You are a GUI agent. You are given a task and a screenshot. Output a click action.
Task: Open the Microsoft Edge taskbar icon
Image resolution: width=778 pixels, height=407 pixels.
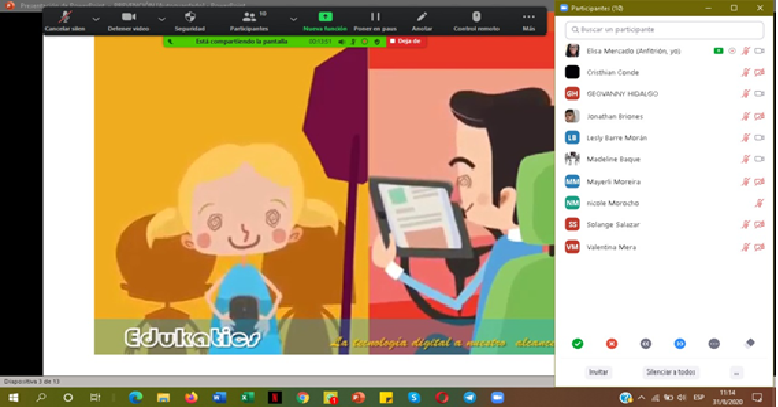[135, 398]
